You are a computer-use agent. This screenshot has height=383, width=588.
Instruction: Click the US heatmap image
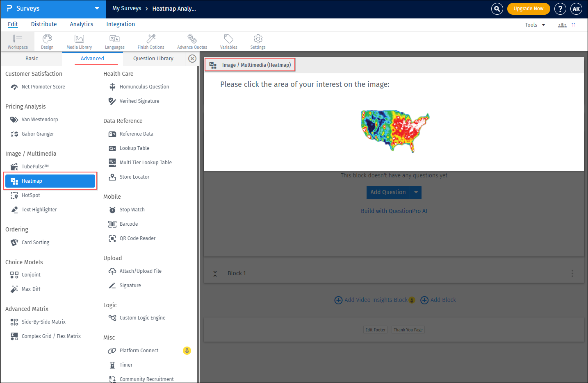(395, 131)
